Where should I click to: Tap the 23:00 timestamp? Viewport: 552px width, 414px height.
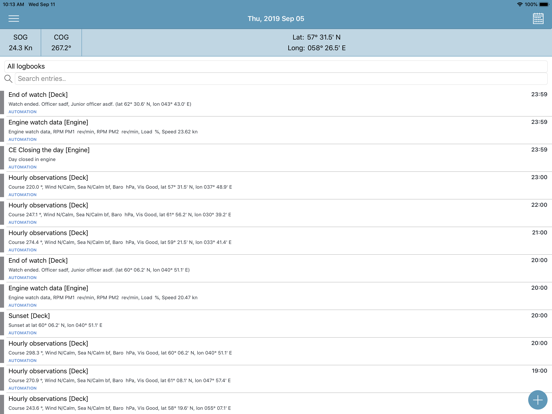(x=539, y=177)
